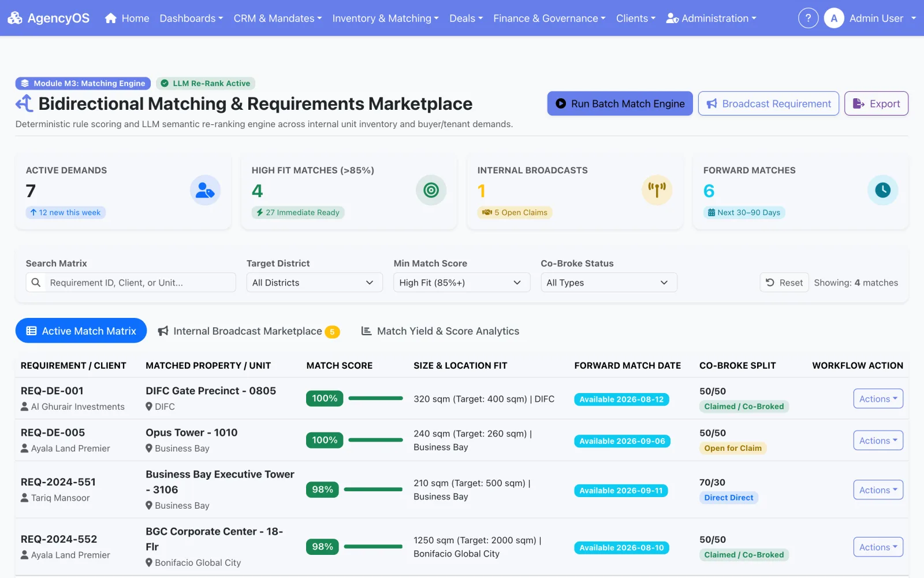Click the chart icon on Match Yield tab
The width and height of the screenshot is (924, 578).
point(366,331)
